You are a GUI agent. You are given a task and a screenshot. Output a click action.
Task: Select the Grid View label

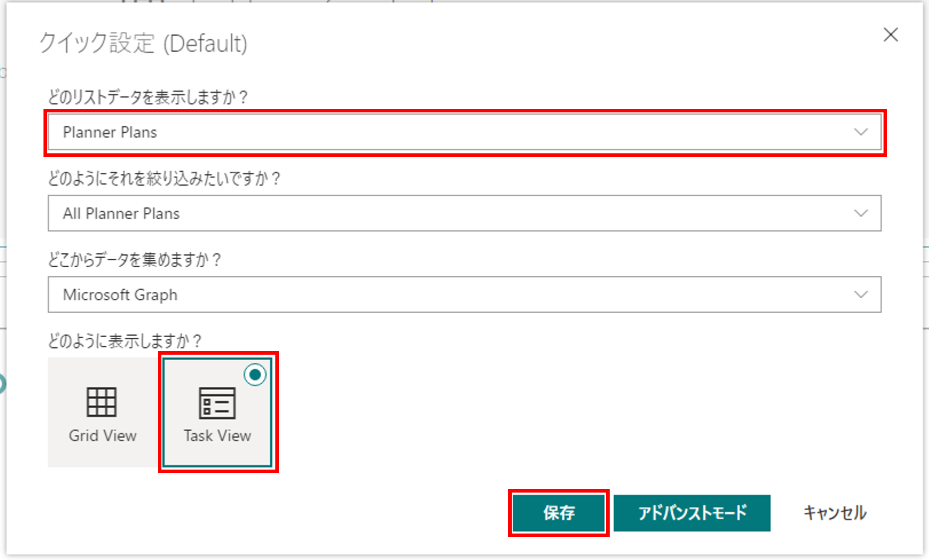[102, 436]
